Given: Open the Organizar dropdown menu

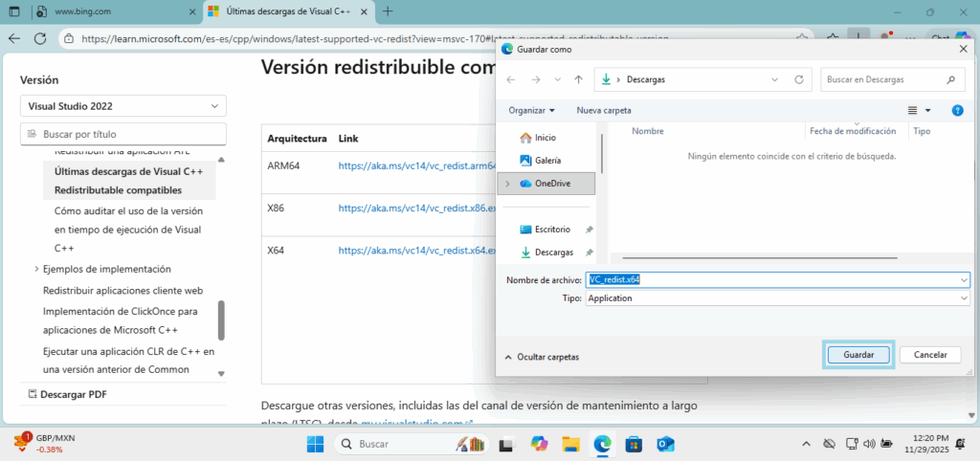Looking at the screenshot, I should pyautogui.click(x=531, y=111).
